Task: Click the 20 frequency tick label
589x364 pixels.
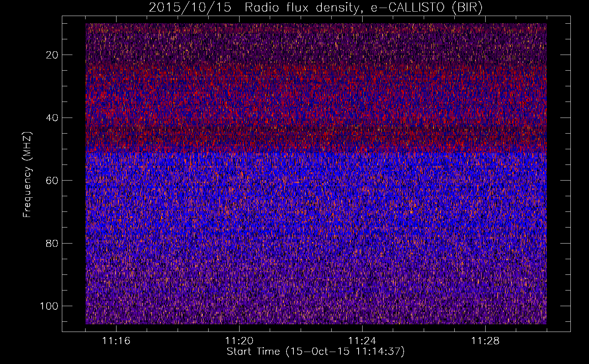Action: [52, 55]
